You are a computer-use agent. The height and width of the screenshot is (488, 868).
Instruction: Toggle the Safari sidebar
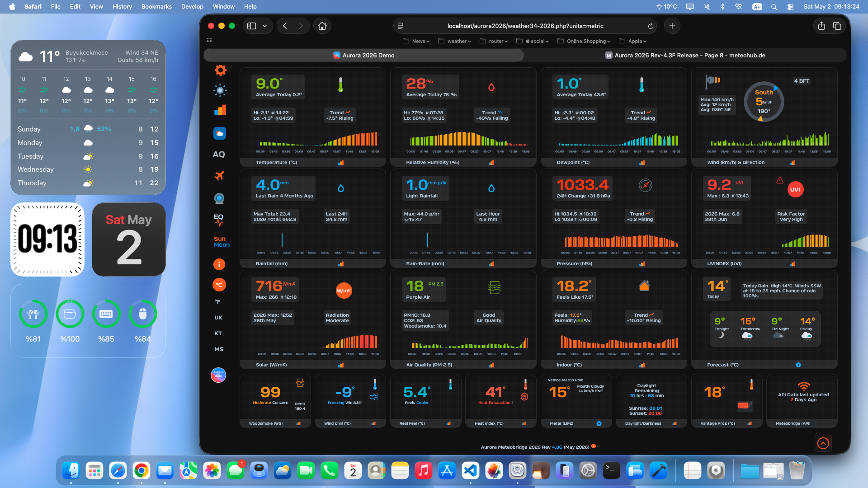pos(252,26)
